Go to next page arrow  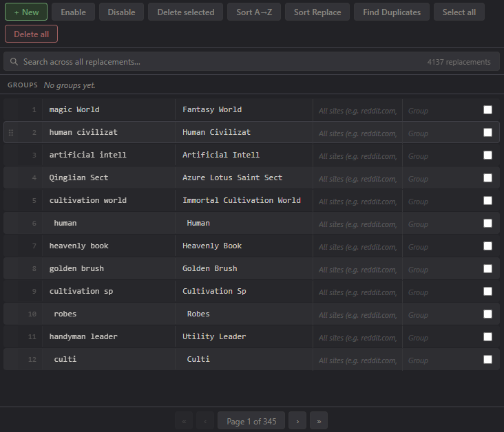pyautogui.click(x=297, y=421)
